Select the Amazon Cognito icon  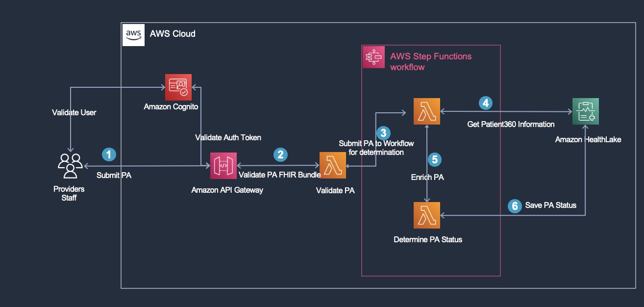click(178, 87)
